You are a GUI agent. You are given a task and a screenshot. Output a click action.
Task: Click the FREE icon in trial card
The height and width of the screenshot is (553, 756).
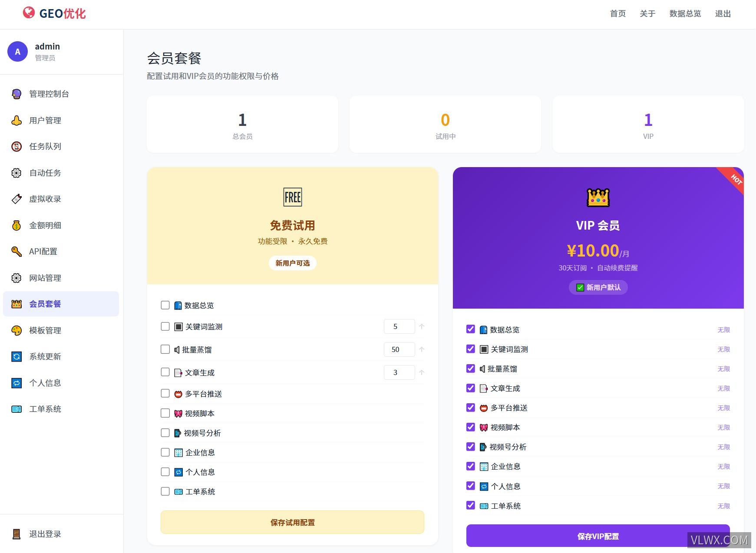coord(293,197)
